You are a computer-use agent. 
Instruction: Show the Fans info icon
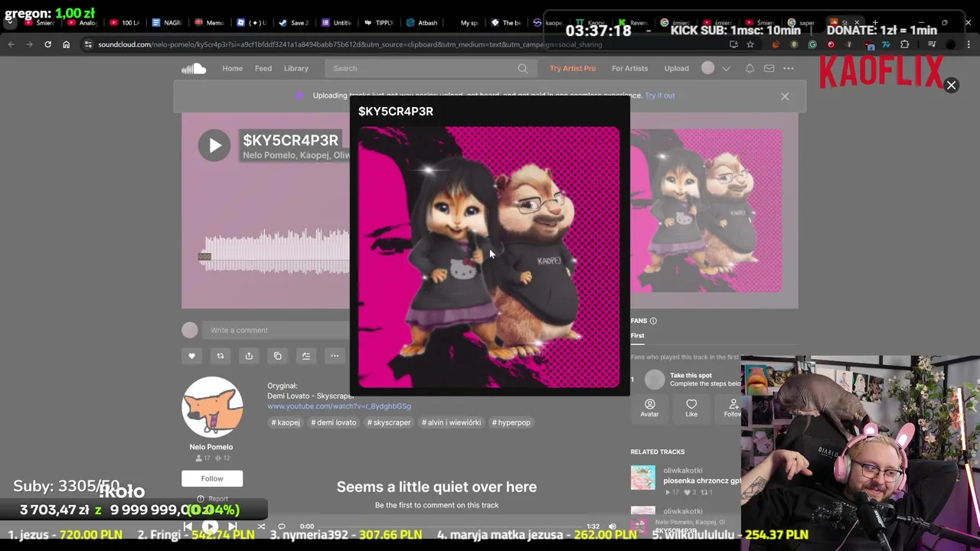coord(653,321)
